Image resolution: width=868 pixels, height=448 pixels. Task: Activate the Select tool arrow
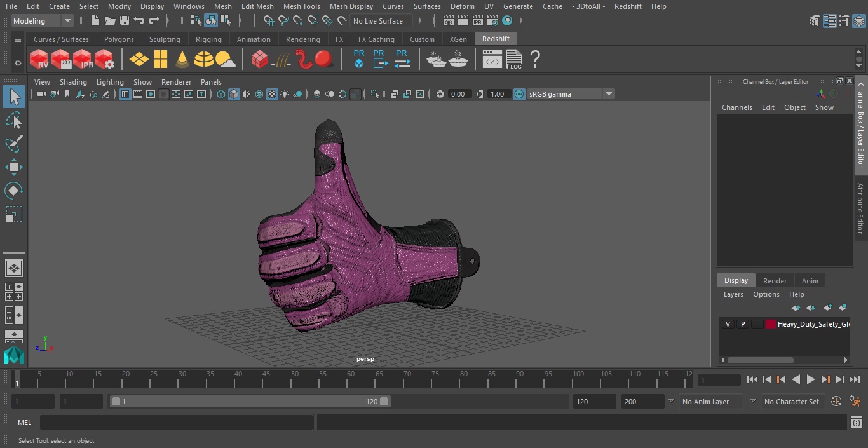pos(14,97)
